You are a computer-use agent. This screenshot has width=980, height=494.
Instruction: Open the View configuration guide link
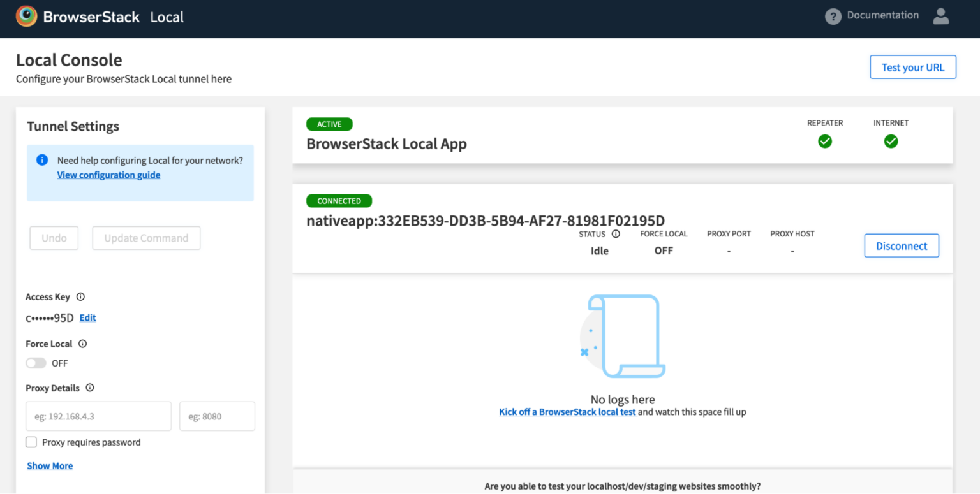108,175
